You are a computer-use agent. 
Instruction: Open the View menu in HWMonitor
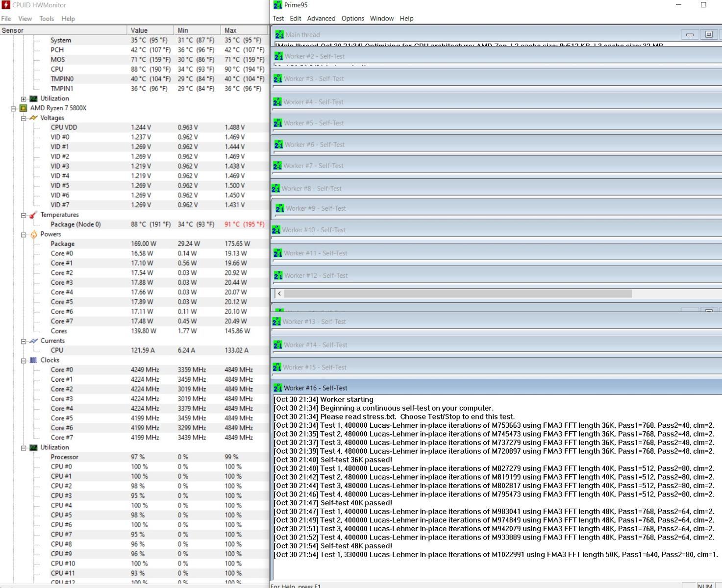coord(25,19)
